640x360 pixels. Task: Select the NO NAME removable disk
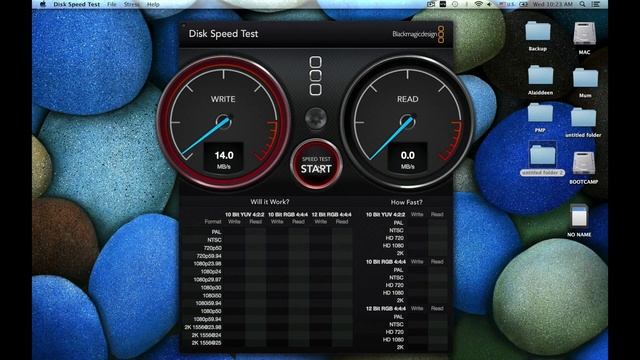579,220
